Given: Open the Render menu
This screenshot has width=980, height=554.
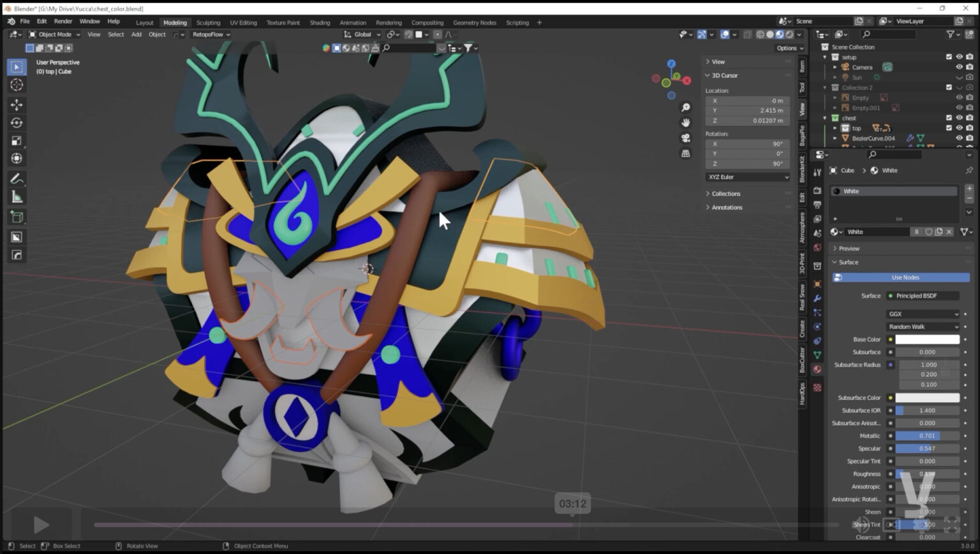Looking at the screenshot, I should point(63,21).
